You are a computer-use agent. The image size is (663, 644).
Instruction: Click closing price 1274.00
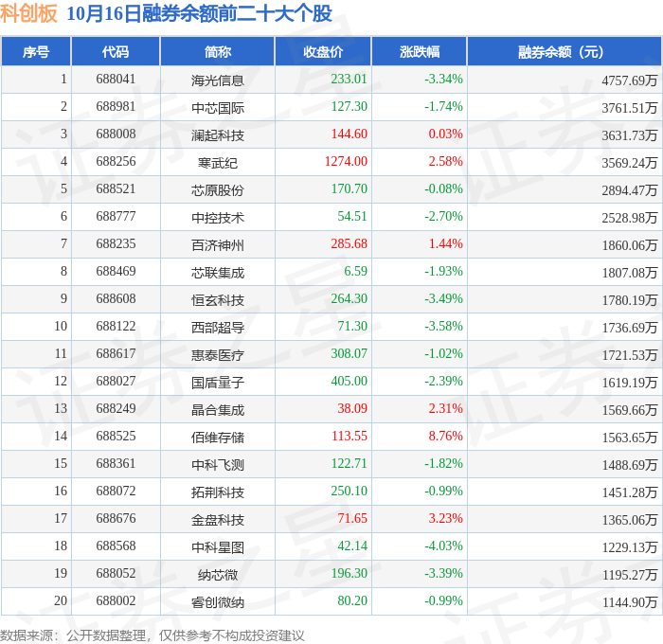[346, 162]
